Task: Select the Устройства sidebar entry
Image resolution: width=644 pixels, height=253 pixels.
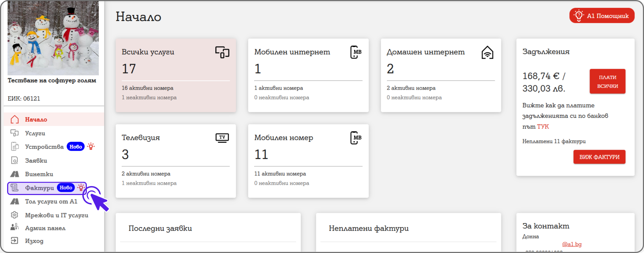Action: point(44,147)
